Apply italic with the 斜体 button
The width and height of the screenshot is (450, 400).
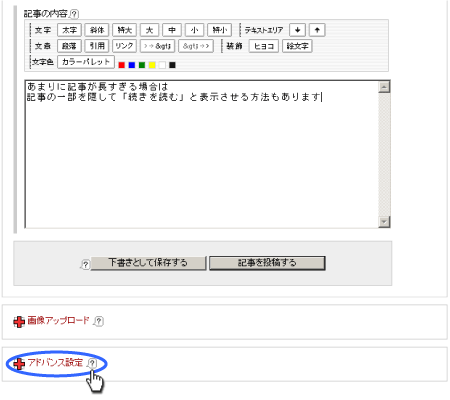click(97, 30)
